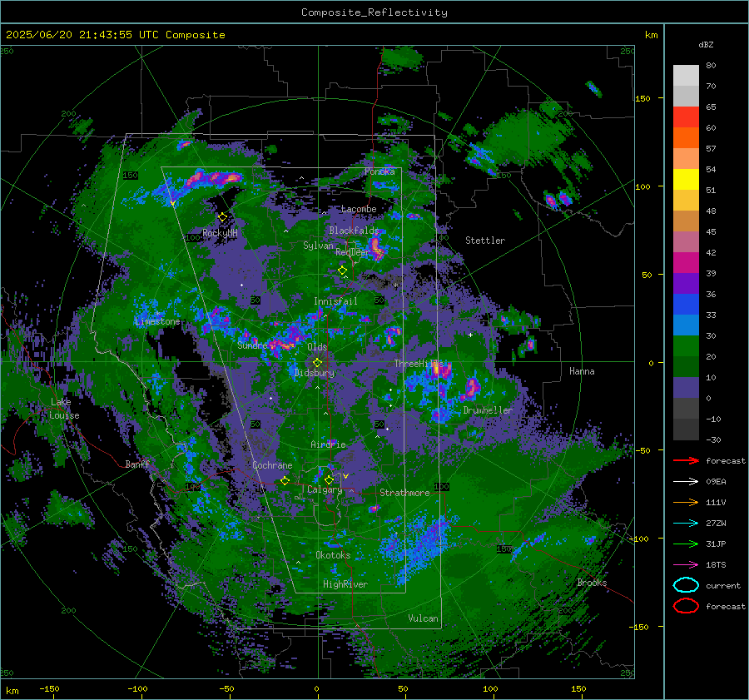Click the Brooks city label
The height and width of the screenshot is (700, 749).
pyautogui.click(x=592, y=583)
